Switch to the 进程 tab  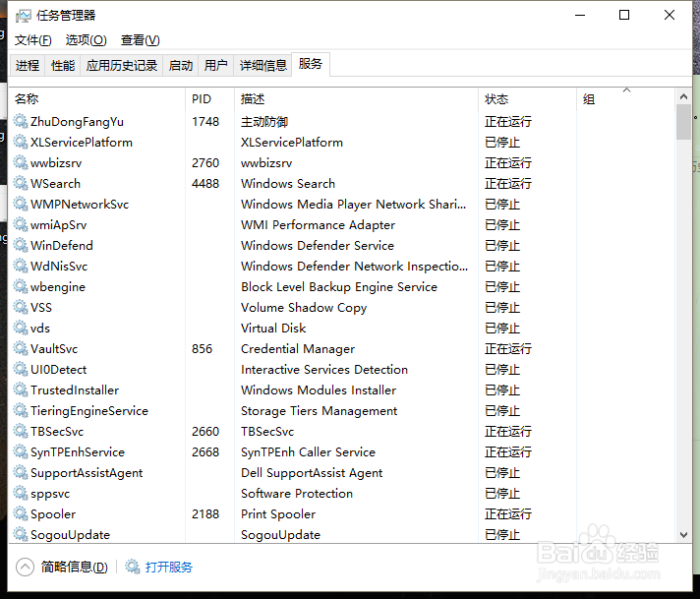tap(28, 66)
